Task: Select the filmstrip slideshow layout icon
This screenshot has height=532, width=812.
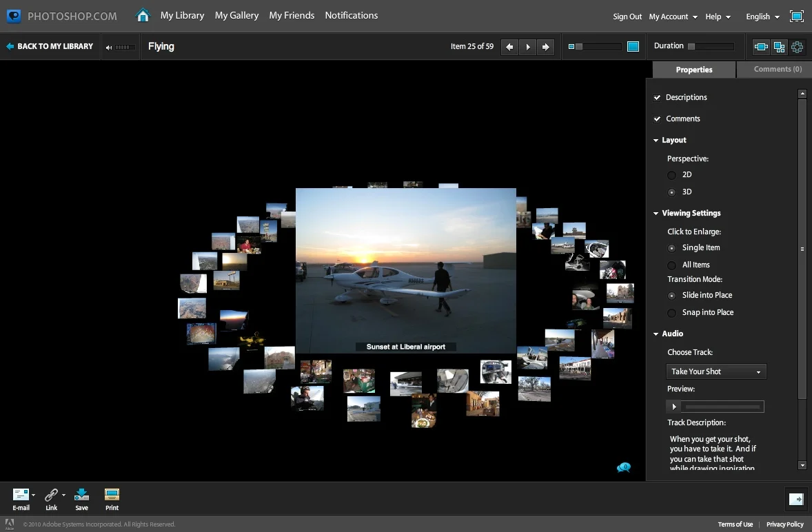Action: [x=761, y=47]
